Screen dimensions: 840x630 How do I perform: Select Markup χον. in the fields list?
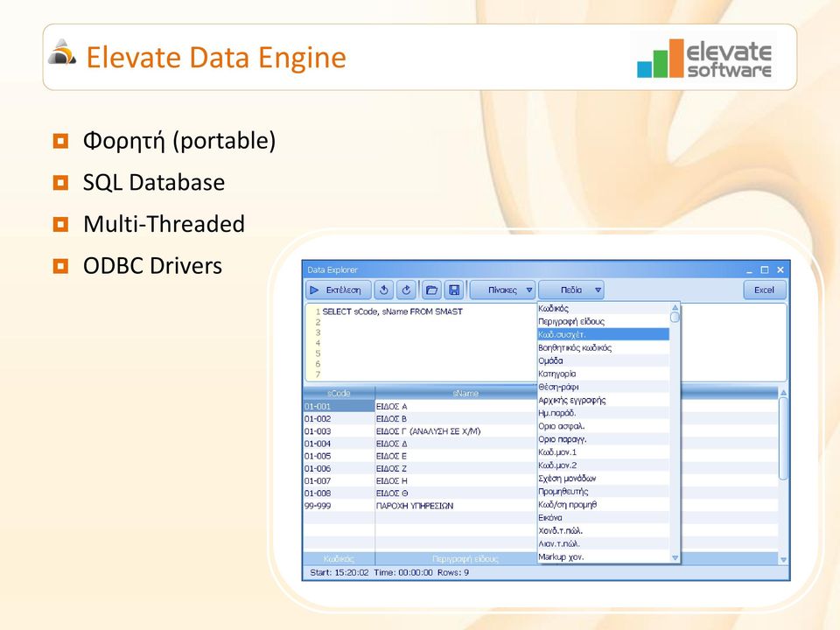(x=603, y=556)
